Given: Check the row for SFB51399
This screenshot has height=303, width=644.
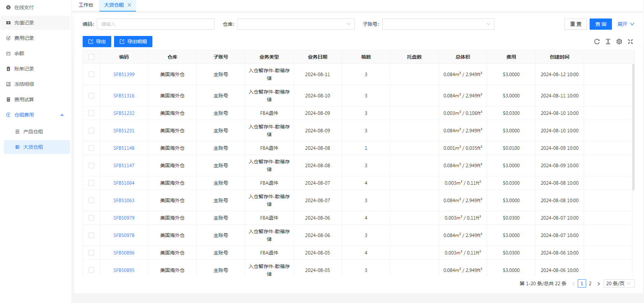Looking at the screenshot, I should click(x=91, y=74).
